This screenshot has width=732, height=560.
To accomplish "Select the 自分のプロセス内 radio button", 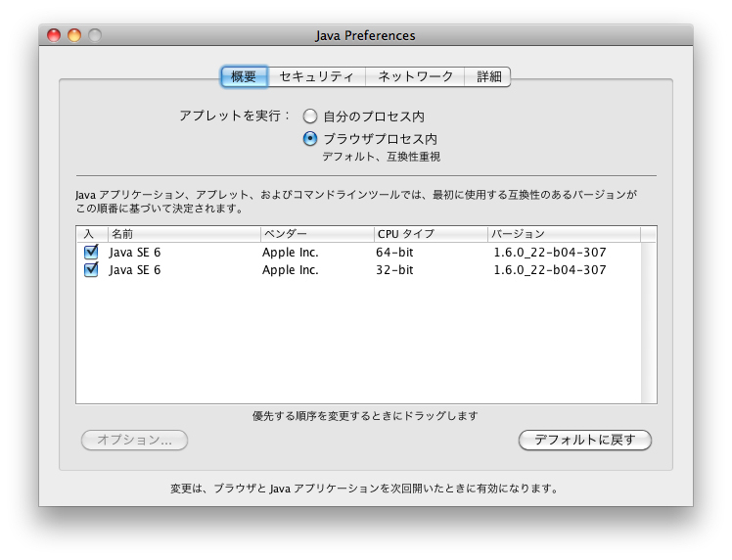I will [310, 117].
